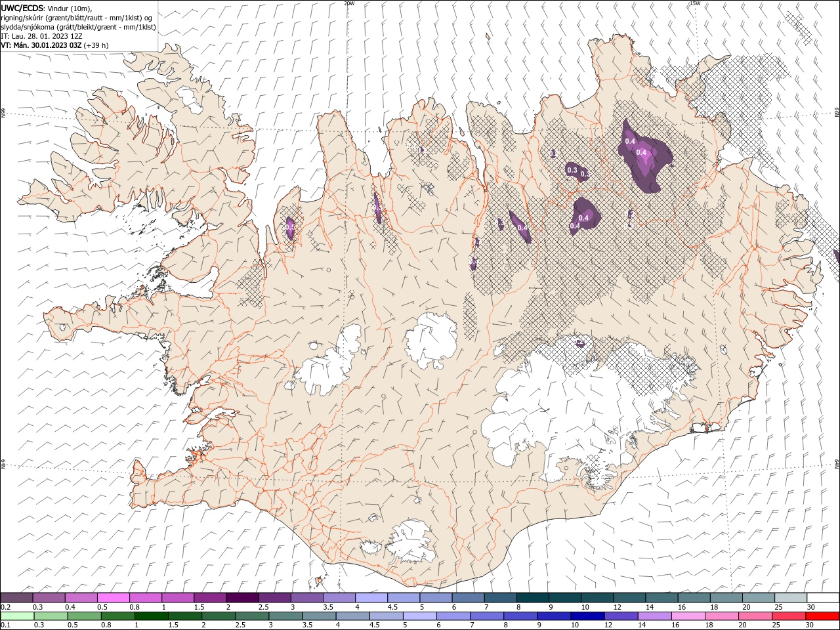Click the 0.1 label in the lower legend
Image resolution: width=840 pixels, height=630 pixels.
(x=6, y=625)
